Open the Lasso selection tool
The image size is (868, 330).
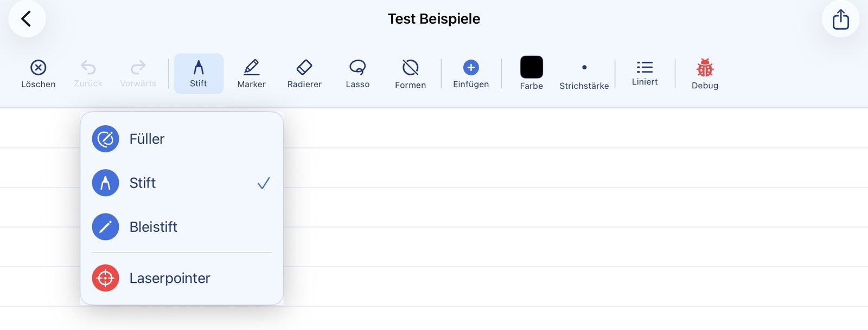[357, 73]
